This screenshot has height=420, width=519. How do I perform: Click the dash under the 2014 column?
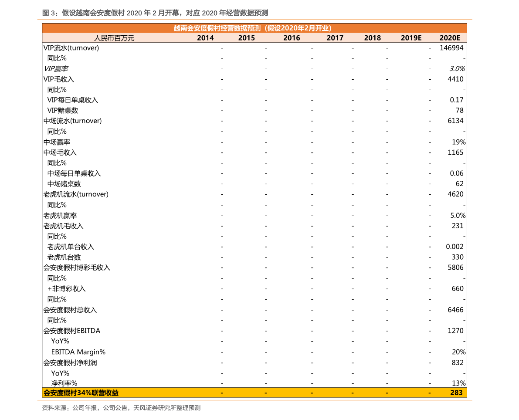tap(222, 393)
